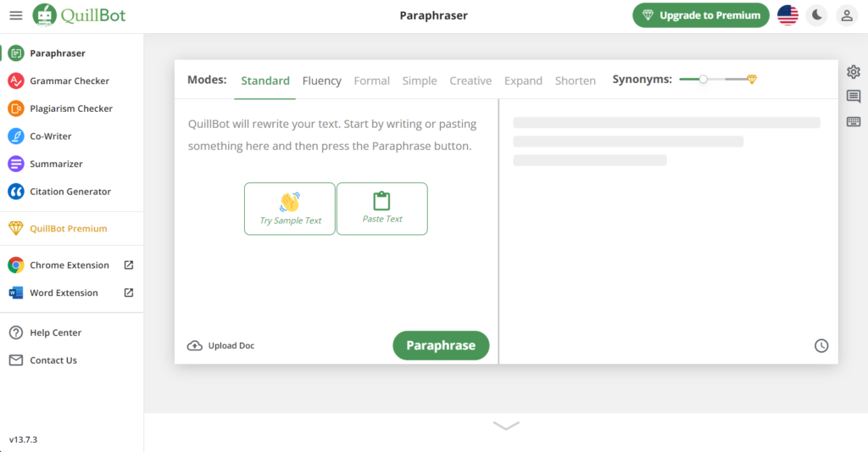Click the premium diamond on synonyms slider

pyautogui.click(x=752, y=79)
